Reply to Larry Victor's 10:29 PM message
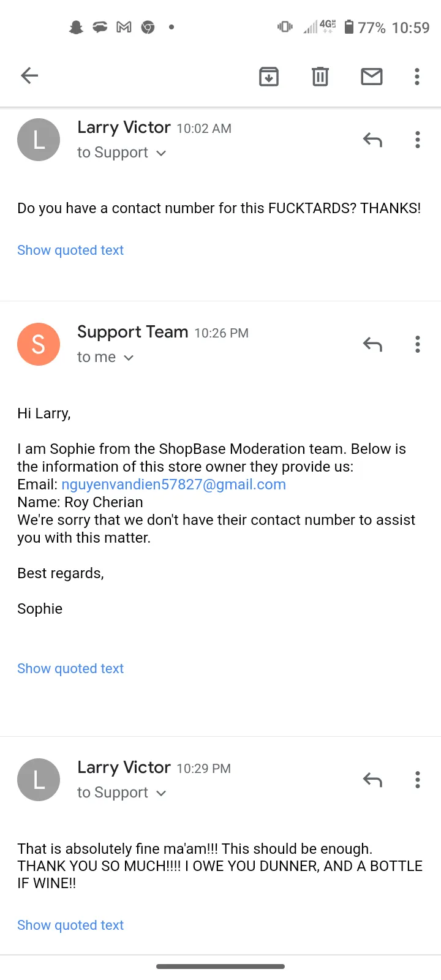Image resolution: width=441 pixels, height=980 pixels. pos(372,780)
